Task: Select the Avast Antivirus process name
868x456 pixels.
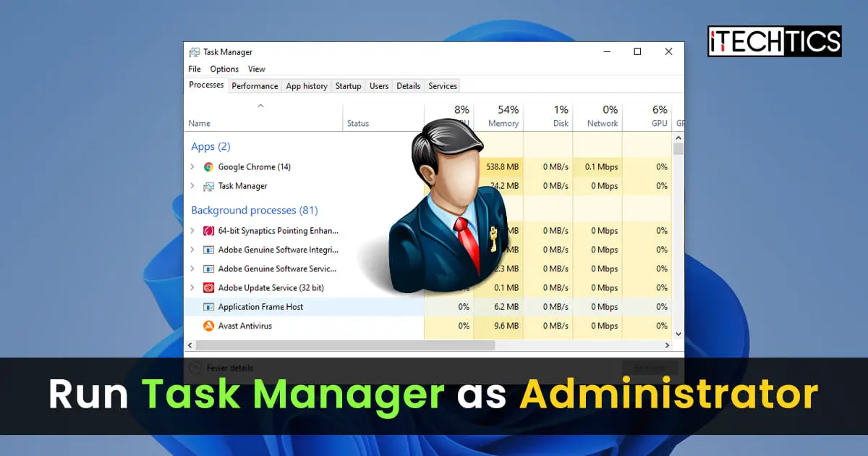Action: pos(245,326)
